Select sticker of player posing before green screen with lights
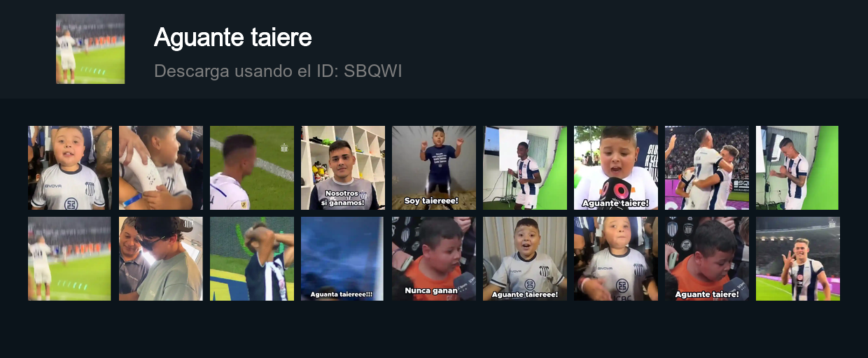 point(525,168)
